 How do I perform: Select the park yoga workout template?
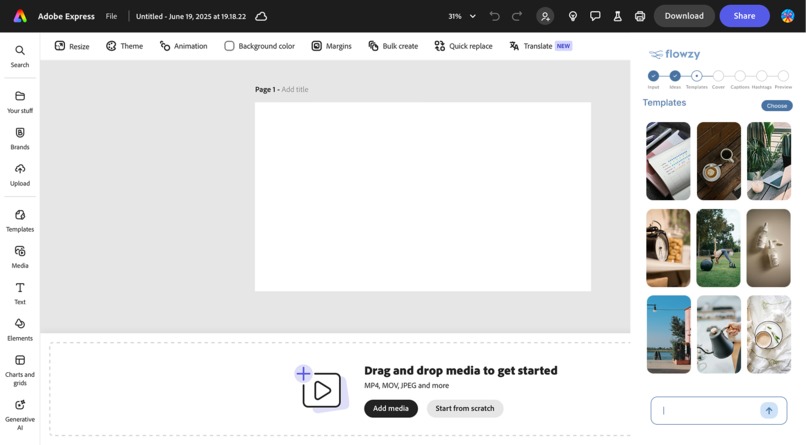(718, 248)
